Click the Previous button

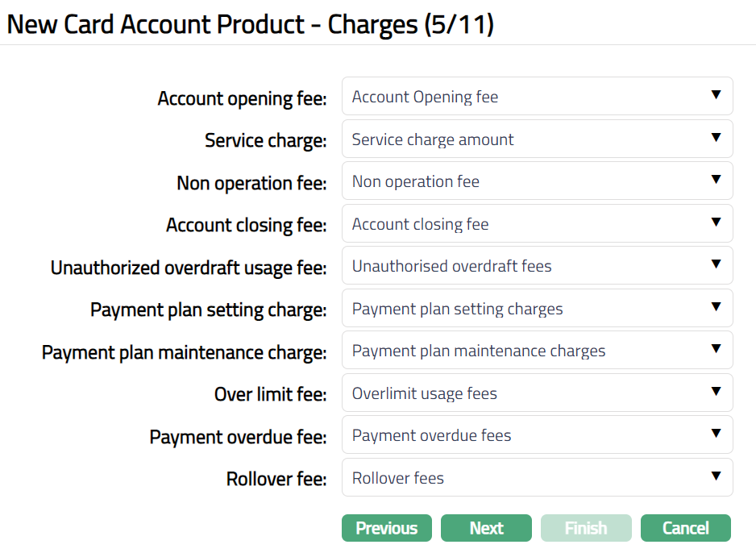pos(387,528)
